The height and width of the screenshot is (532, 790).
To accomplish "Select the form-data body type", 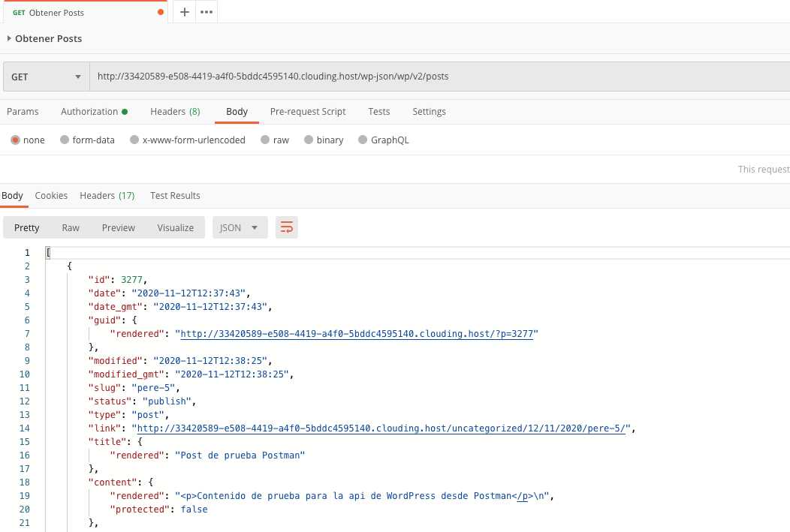I will click(x=65, y=140).
